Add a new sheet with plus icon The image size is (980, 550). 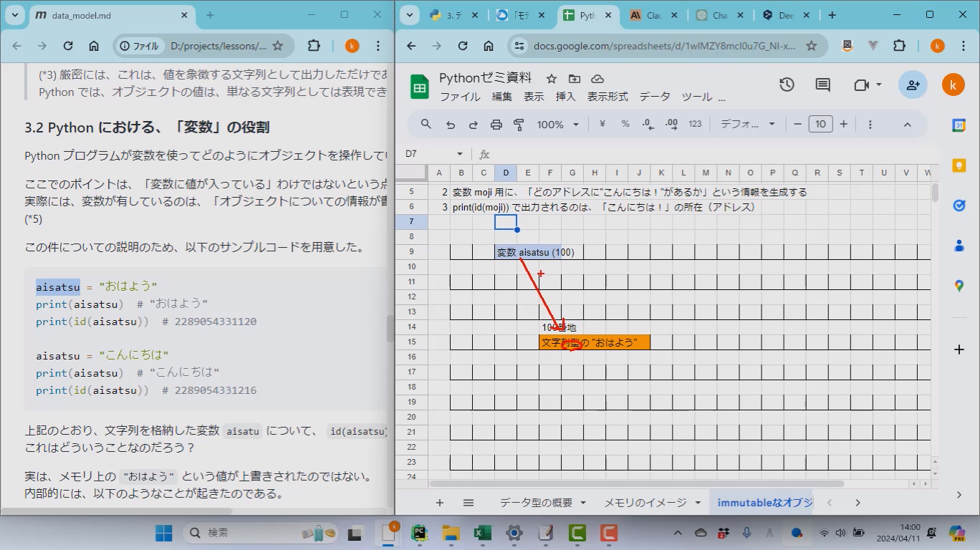(x=440, y=503)
